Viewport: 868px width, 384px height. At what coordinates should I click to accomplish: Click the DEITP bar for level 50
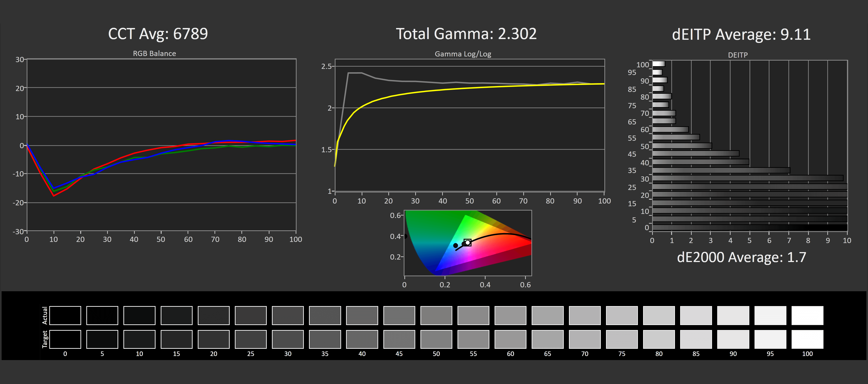[682, 145]
